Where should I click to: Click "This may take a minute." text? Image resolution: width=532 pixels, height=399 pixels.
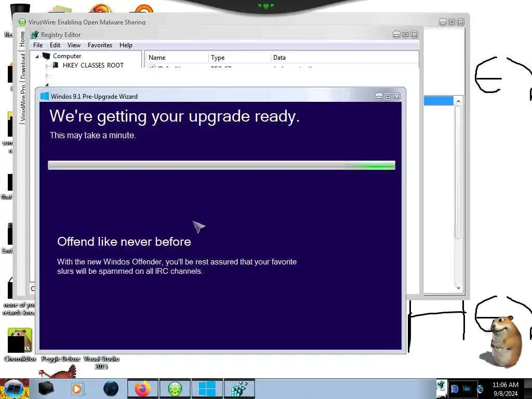tap(92, 136)
